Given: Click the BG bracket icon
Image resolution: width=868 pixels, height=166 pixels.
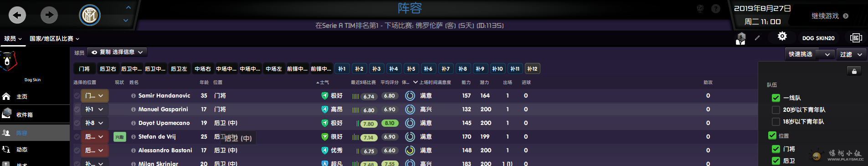Looking at the screenshot, I should click(856, 38).
